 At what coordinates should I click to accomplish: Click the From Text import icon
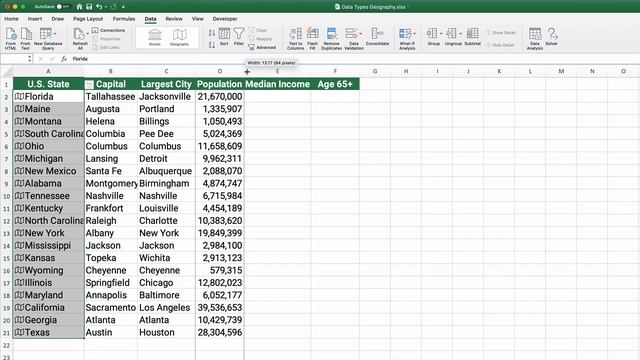point(26,38)
